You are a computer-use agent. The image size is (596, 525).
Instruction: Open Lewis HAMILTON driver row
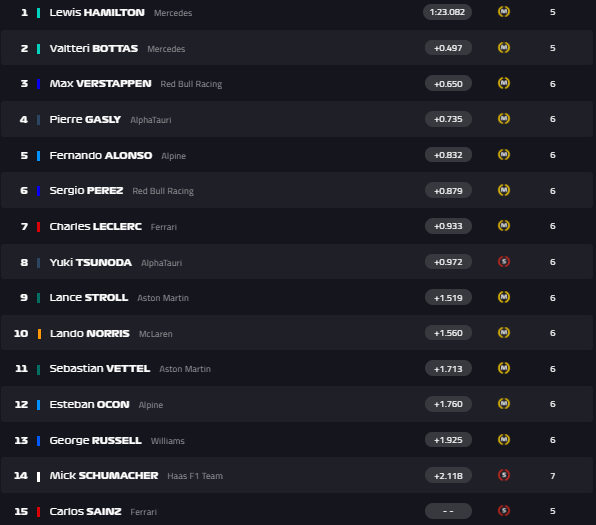pyautogui.click(x=296, y=13)
